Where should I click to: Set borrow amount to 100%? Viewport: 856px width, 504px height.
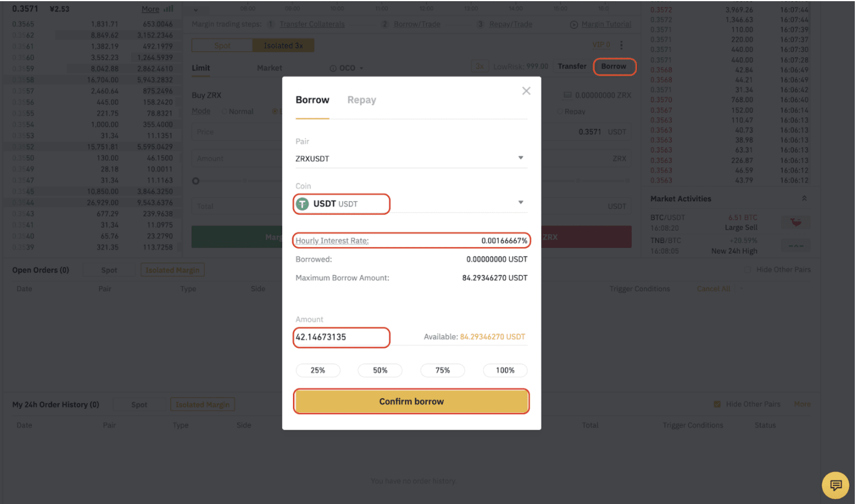pos(505,370)
